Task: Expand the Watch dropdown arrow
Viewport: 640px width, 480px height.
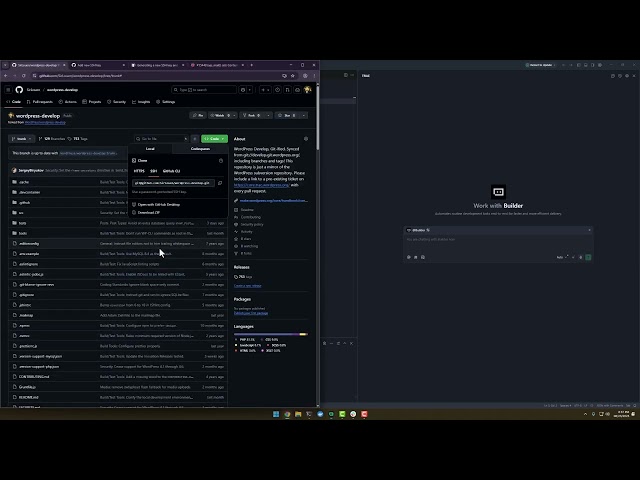Action: click(234, 116)
